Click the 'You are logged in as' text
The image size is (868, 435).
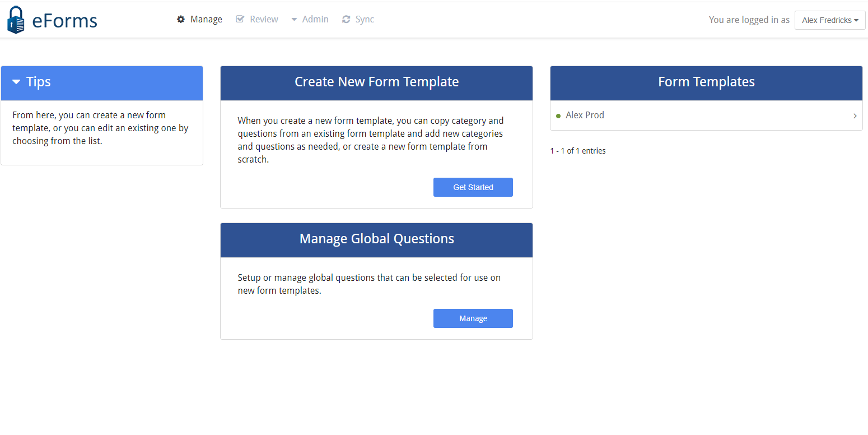pos(749,20)
